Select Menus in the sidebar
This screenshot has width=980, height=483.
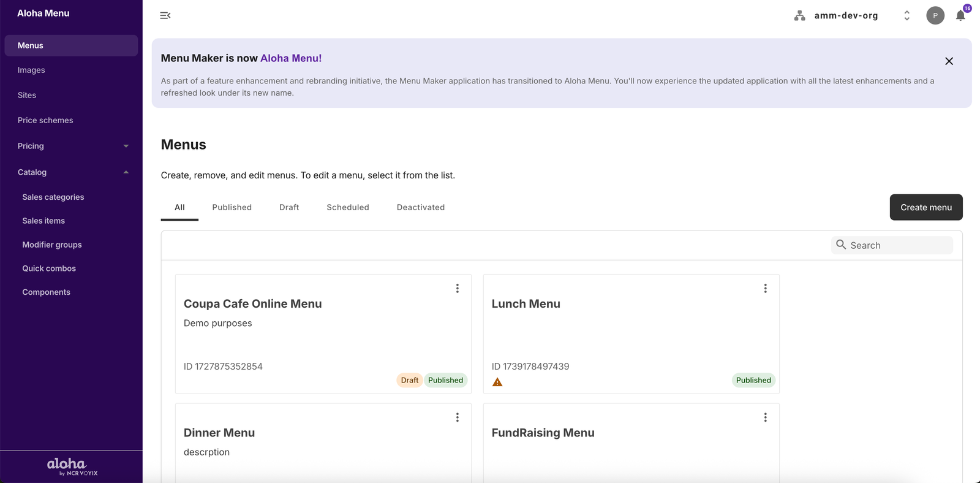[x=71, y=45]
